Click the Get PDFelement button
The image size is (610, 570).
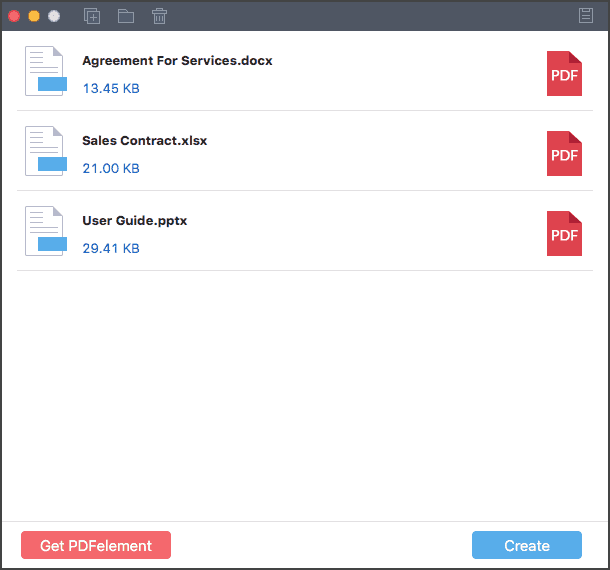(x=96, y=545)
